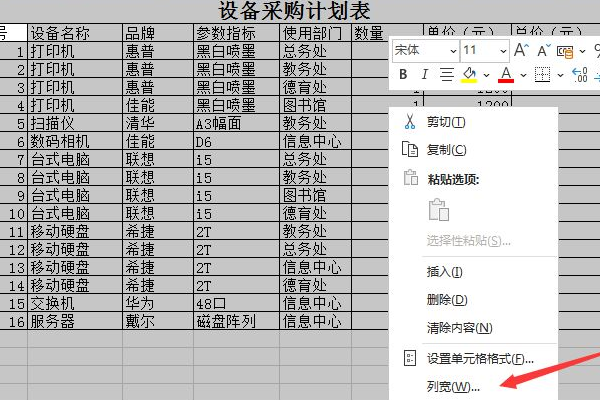The height and width of the screenshot is (400, 600).
Task: Decrease font size with small A icon
Action: 543,50
